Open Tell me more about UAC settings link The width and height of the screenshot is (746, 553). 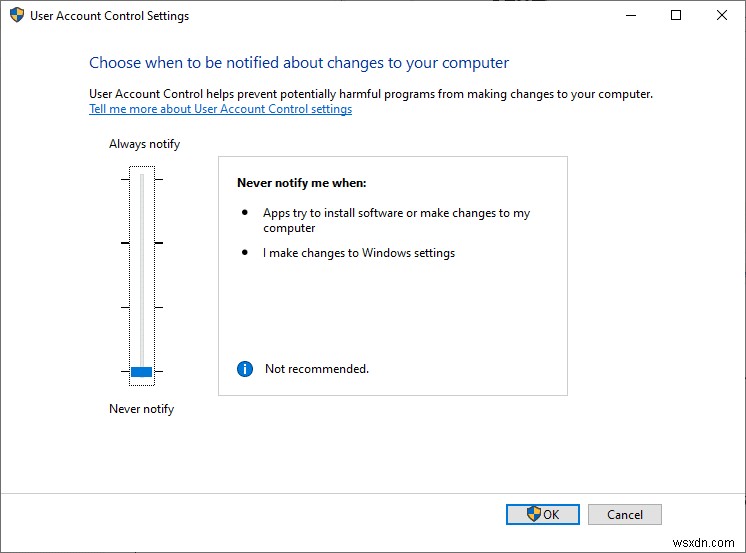[220, 109]
